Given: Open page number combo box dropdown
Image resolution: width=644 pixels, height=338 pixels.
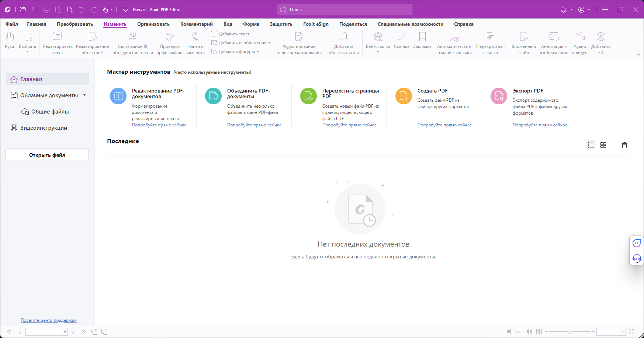Looking at the screenshot, I should (x=65, y=332).
